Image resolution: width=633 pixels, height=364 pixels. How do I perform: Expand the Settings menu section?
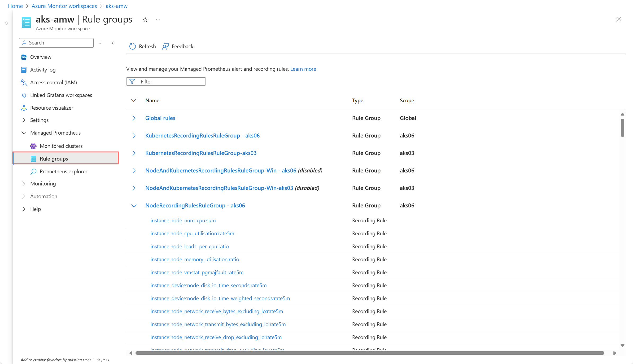pyautogui.click(x=24, y=120)
